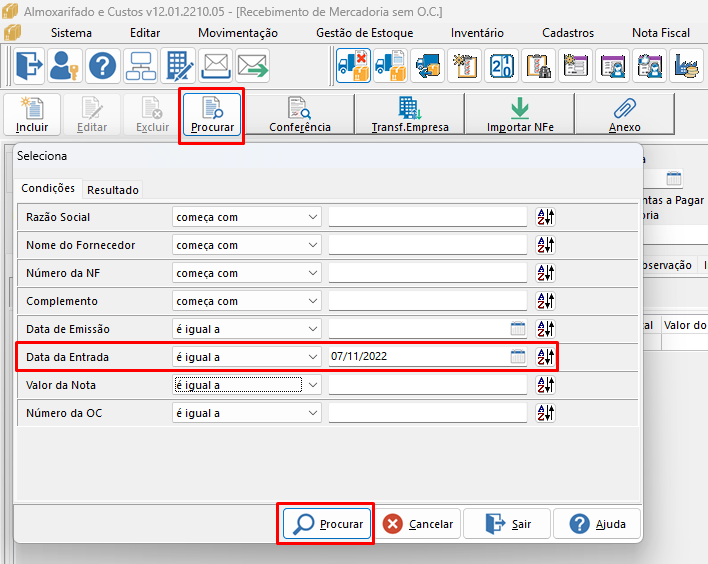The height and width of the screenshot is (564, 708).
Task: Toggle sort order for Número da NF
Action: click(x=545, y=273)
